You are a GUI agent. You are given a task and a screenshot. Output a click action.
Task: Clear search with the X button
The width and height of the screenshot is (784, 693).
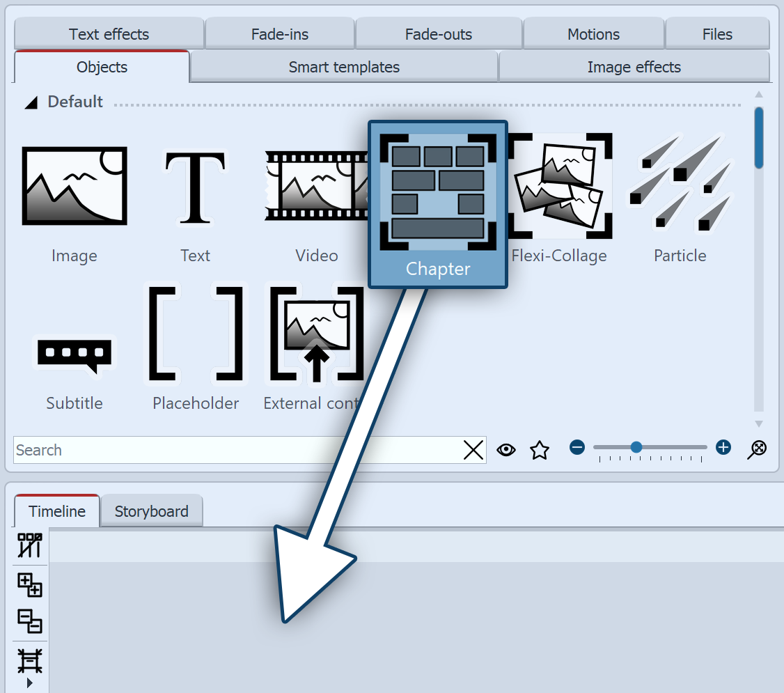coord(473,451)
